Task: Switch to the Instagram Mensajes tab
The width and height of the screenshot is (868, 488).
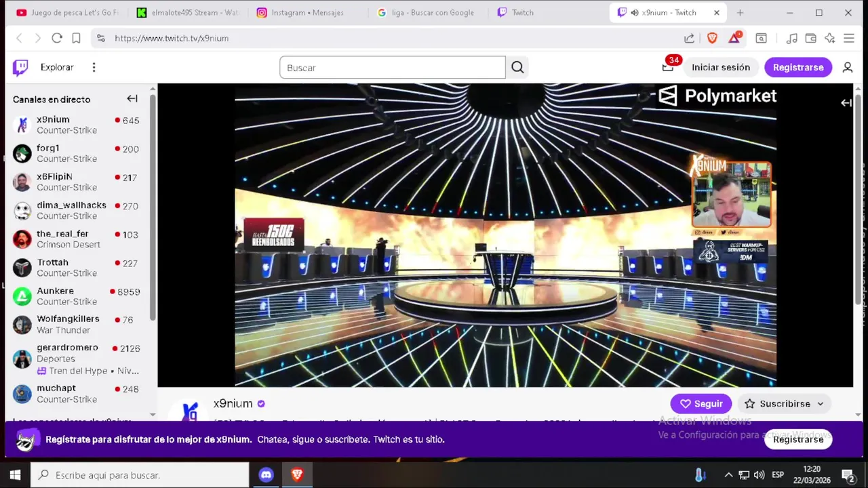Action: tap(307, 12)
